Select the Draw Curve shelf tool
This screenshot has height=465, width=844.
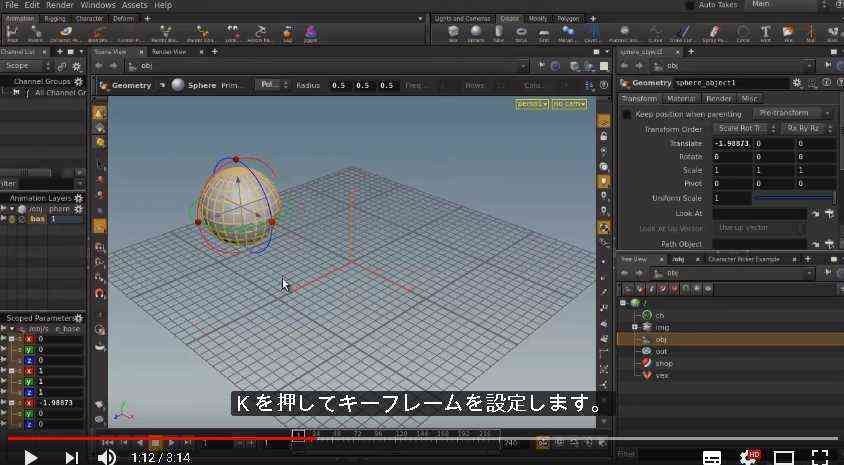(x=684, y=33)
